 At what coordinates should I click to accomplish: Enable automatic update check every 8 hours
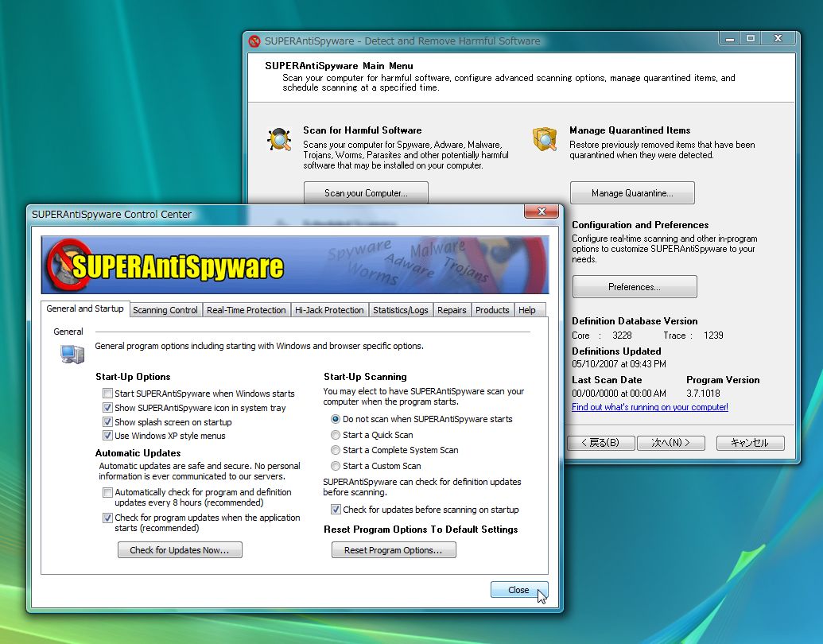click(x=107, y=492)
